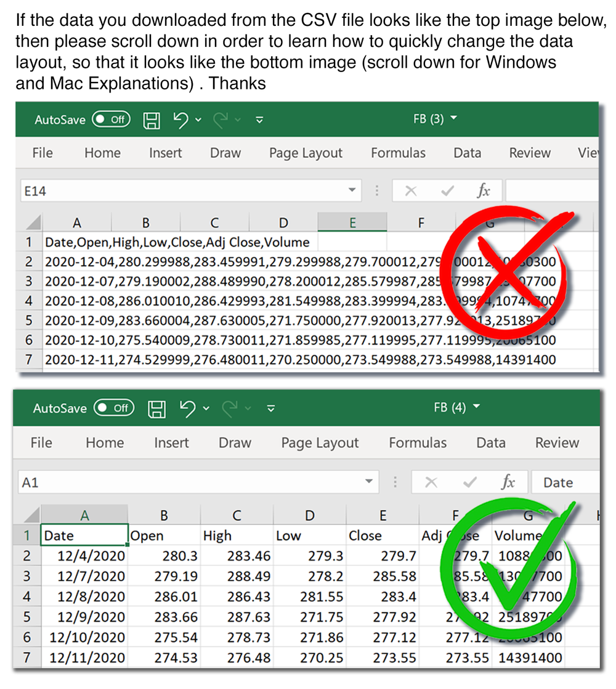Switch to the Data ribbon tab
Screen dimensions: 616x689
pos(467,153)
